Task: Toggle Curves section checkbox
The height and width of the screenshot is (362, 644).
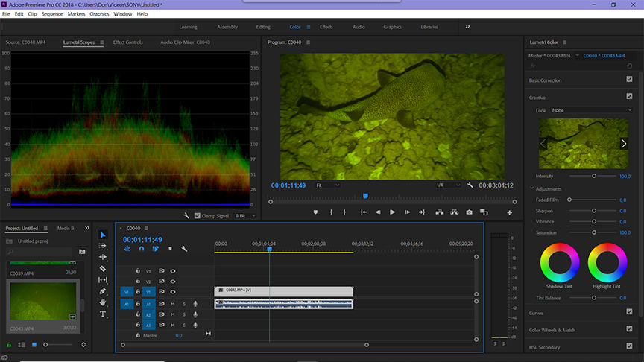Action: [x=629, y=311]
